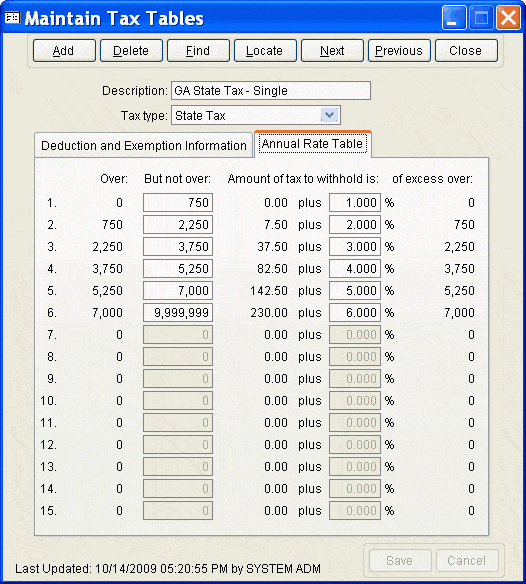Screen dimensions: 526x584
Task: Select the Annual Rate Table tab
Action: [313, 144]
